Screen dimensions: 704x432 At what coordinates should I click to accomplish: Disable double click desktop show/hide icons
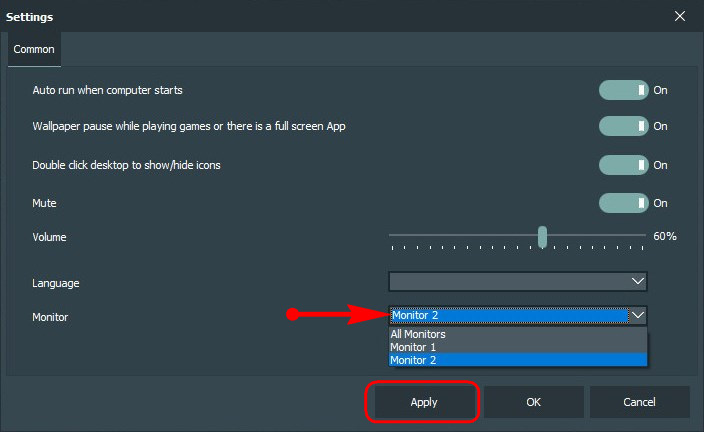pos(624,165)
